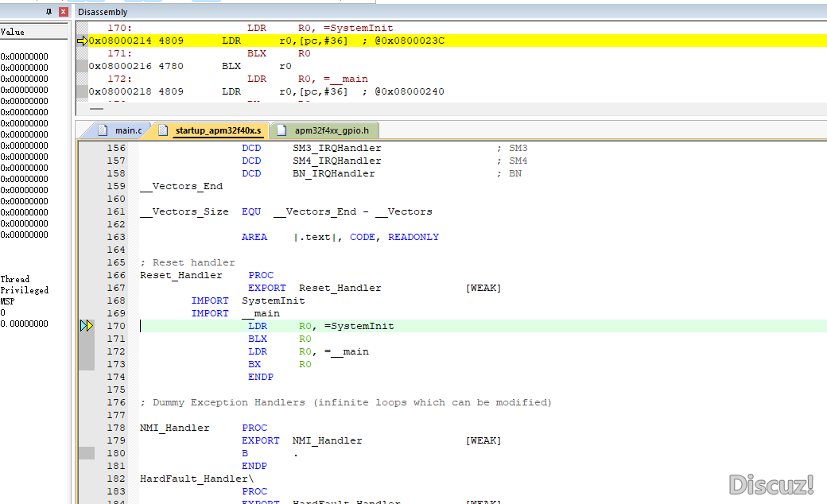Viewport: 827px width, 504px height.
Task: Click EXPORT NMI_Handler on line 179
Action: [302, 440]
